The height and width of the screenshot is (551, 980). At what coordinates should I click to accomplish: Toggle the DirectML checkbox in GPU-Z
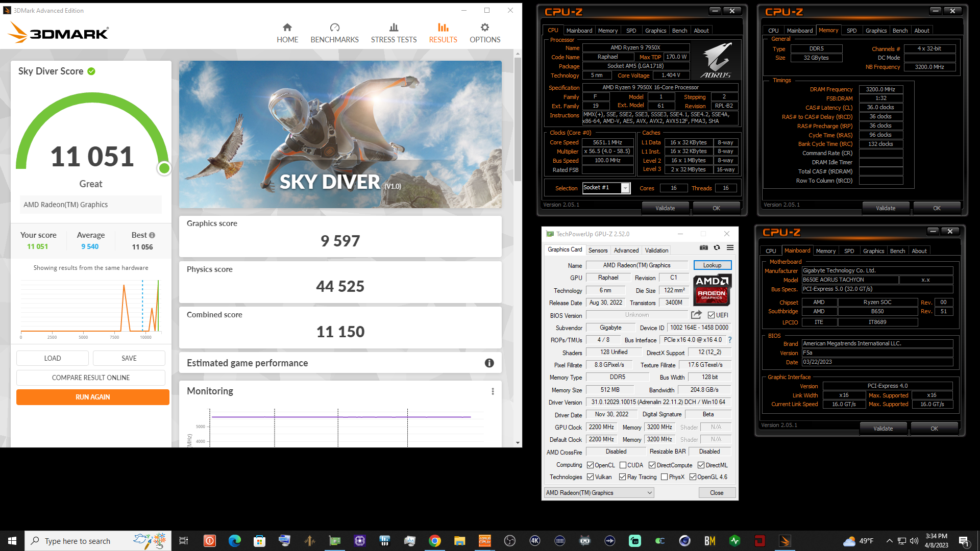(701, 465)
